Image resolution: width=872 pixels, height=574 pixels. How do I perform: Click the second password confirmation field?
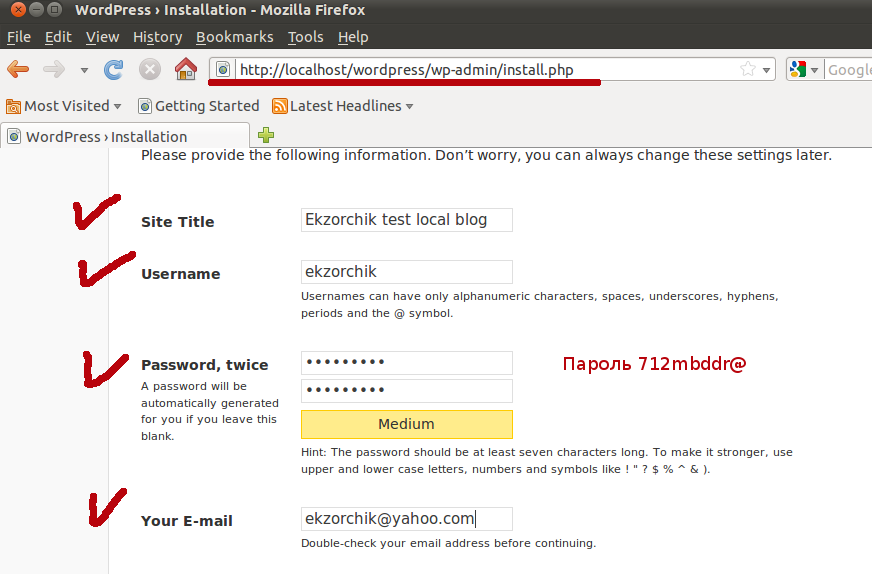[407, 390]
